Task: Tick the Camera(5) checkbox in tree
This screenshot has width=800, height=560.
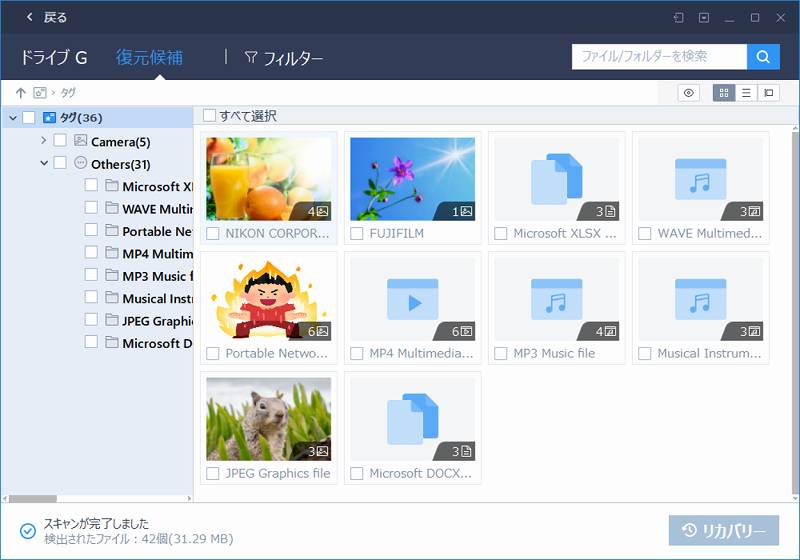Action: point(60,141)
